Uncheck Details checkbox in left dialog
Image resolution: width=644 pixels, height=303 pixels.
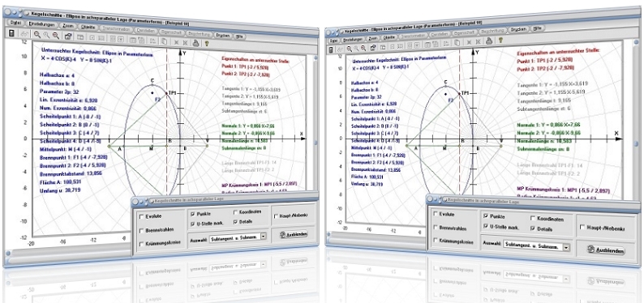236,222
